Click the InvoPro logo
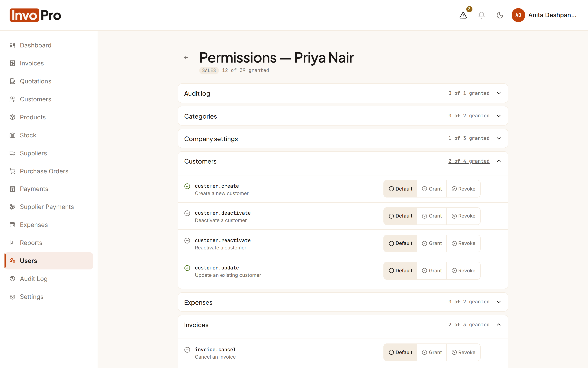 click(36, 15)
